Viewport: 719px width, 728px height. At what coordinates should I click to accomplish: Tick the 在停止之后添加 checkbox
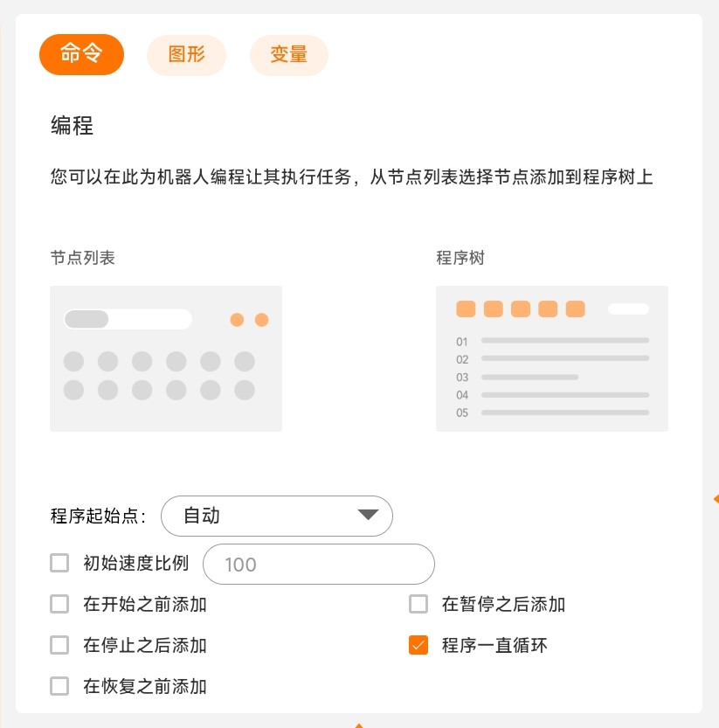(59, 645)
